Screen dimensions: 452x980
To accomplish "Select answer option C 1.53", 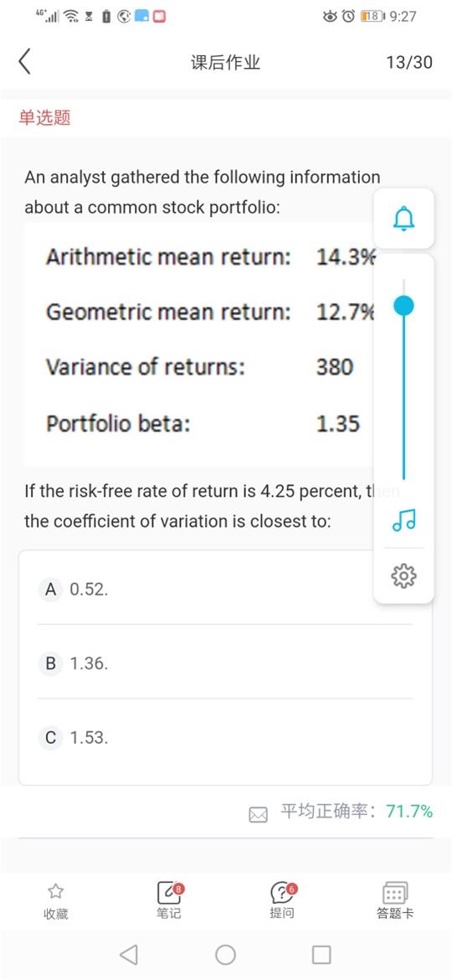I will tap(225, 737).
